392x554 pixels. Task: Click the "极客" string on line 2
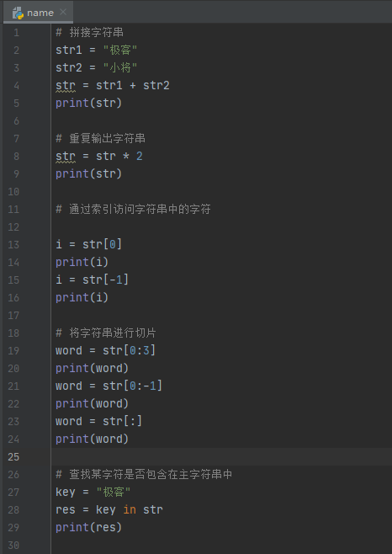pyautogui.click(x=120, y=50)
